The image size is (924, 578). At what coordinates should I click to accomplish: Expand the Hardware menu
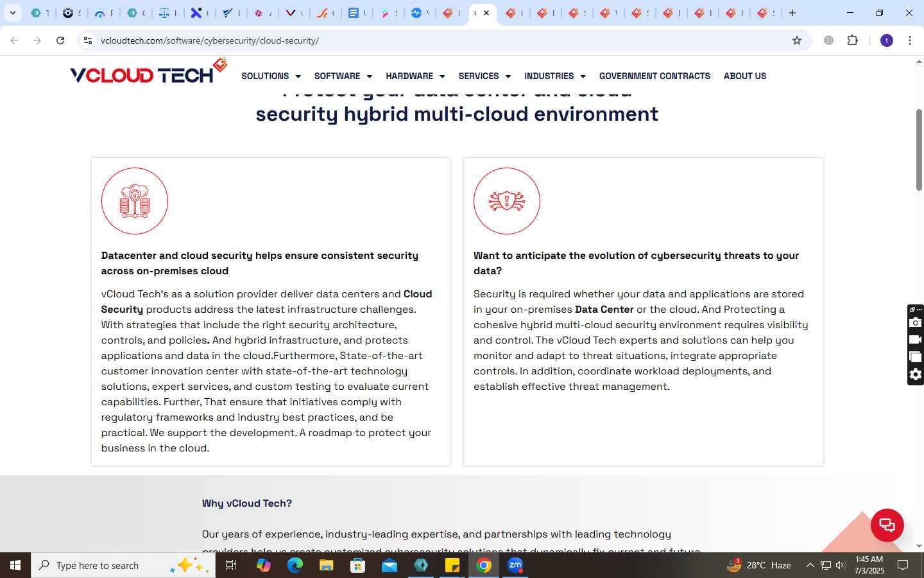tap(415, 76)
